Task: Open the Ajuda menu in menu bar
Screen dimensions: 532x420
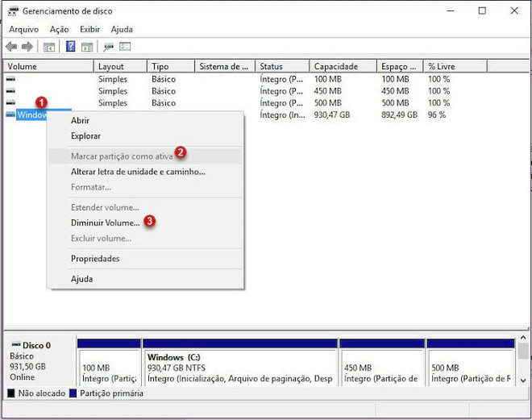Action: click(x=122, y=29)
